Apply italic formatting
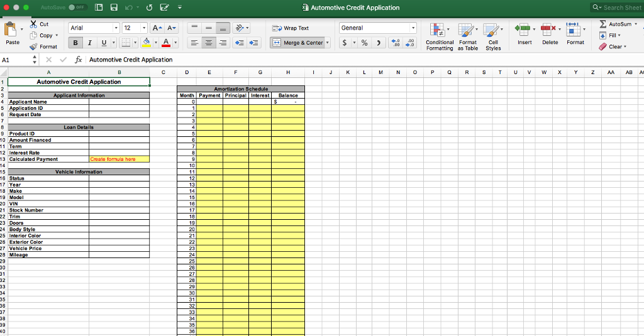The height and width of the screenshot is (336, 644). coord(89,43)
